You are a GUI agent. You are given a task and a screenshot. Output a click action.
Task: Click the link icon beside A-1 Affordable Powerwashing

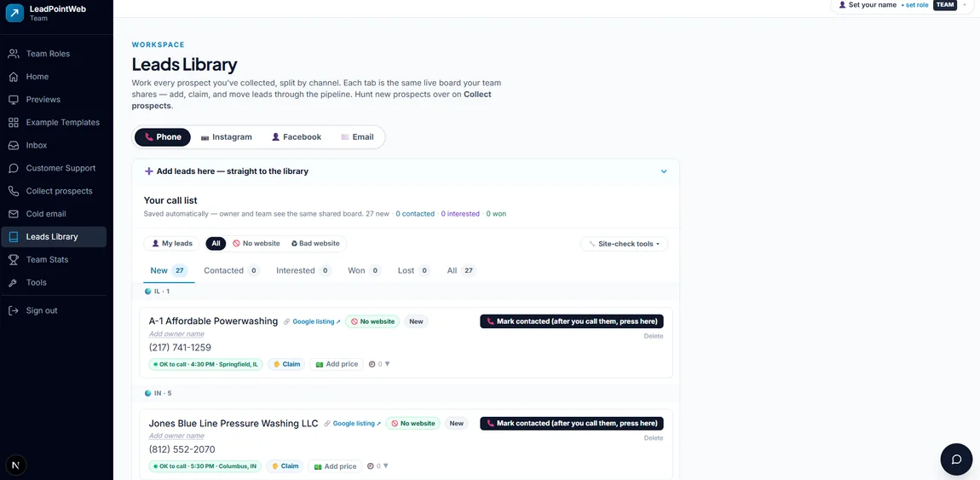tap(286, 322)
